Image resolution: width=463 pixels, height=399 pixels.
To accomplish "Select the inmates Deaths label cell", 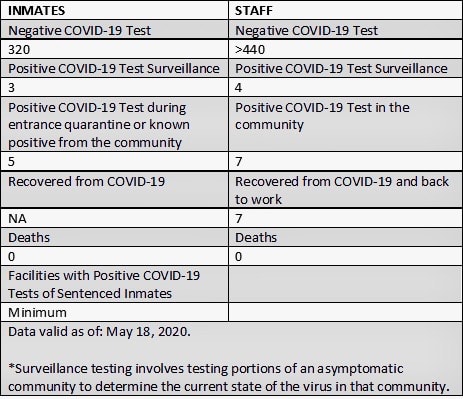I will click(x=114, y=237).
